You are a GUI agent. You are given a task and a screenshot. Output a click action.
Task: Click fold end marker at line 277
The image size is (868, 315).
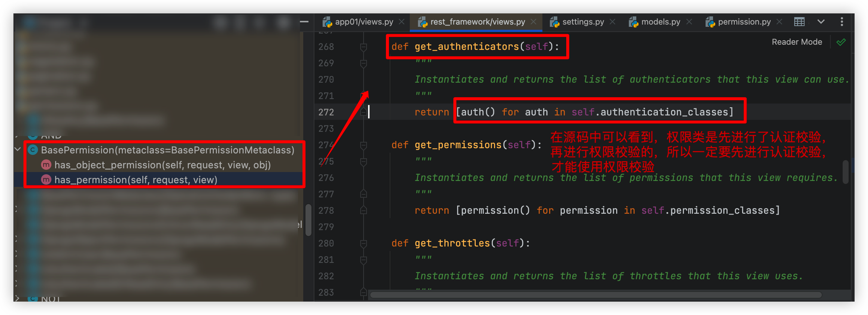364,194
